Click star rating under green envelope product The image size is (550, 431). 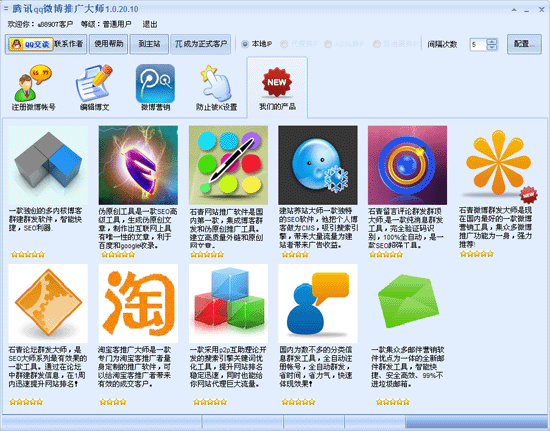(393, 402)
